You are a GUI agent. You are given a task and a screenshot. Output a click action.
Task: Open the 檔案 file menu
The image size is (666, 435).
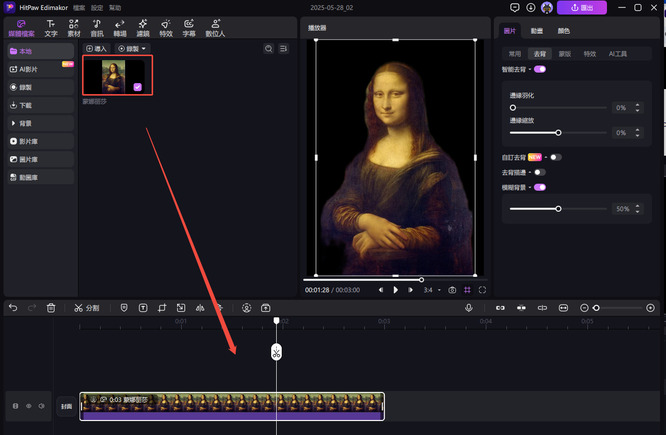coord(79,8)
